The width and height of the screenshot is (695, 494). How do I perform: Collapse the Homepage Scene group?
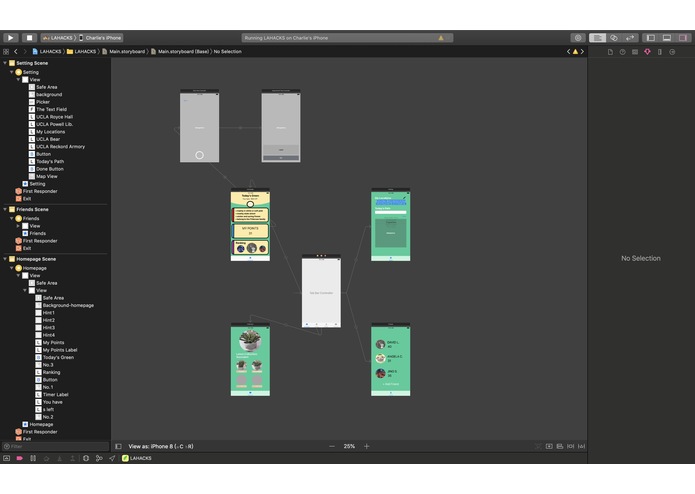(x=5, y=259)
